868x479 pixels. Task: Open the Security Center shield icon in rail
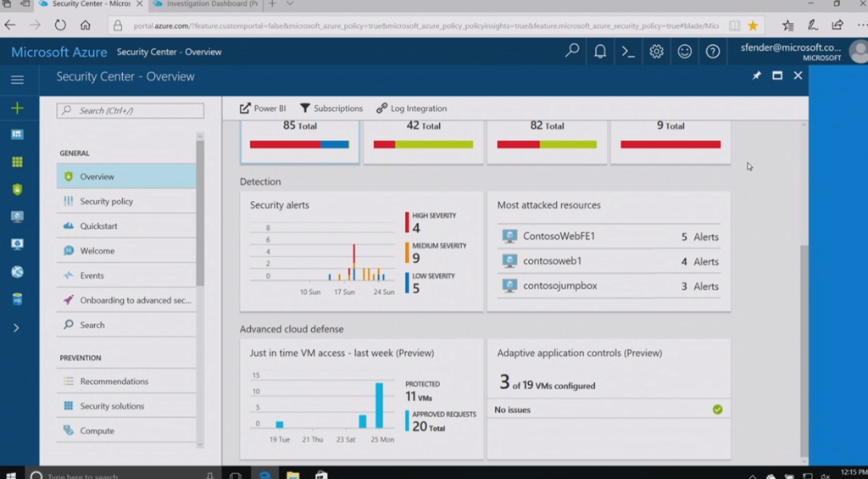(17, 189)
